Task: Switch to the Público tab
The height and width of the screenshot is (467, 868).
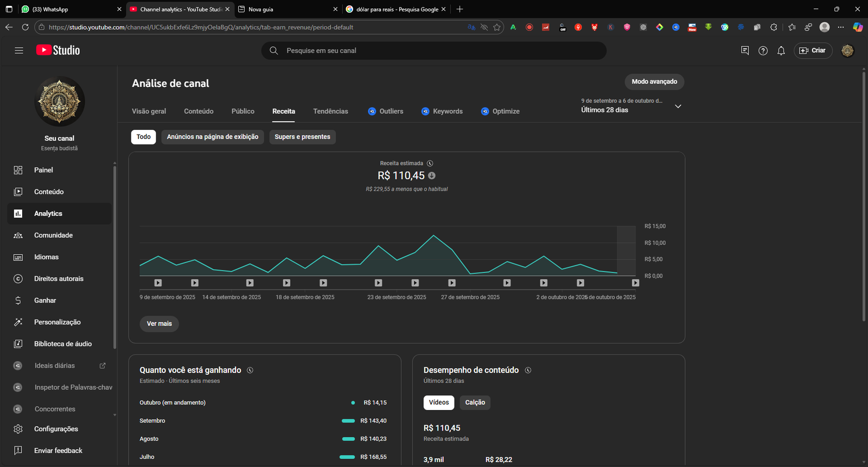Action: (x=242, y=111)
